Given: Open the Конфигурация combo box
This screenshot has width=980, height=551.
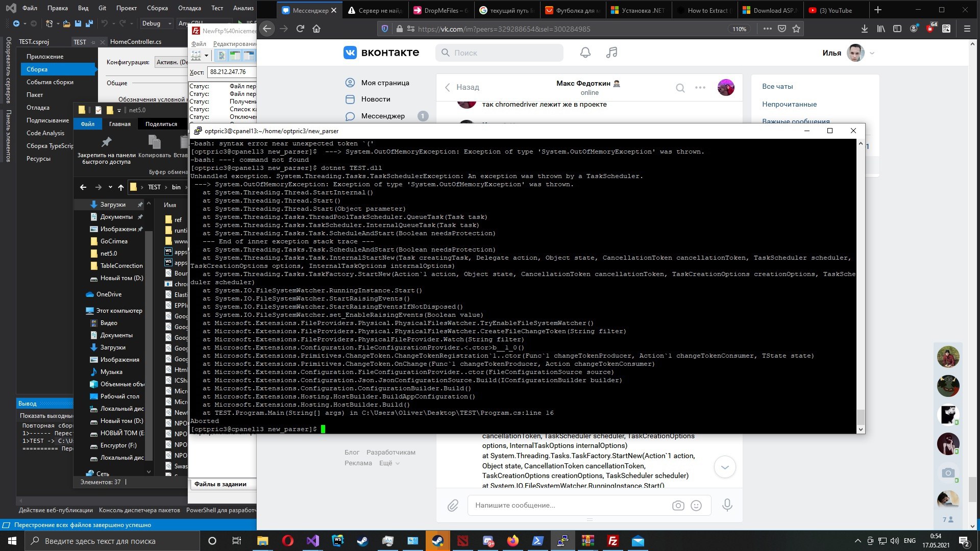Looking at the screenshot, I should (x=170, y=62).
